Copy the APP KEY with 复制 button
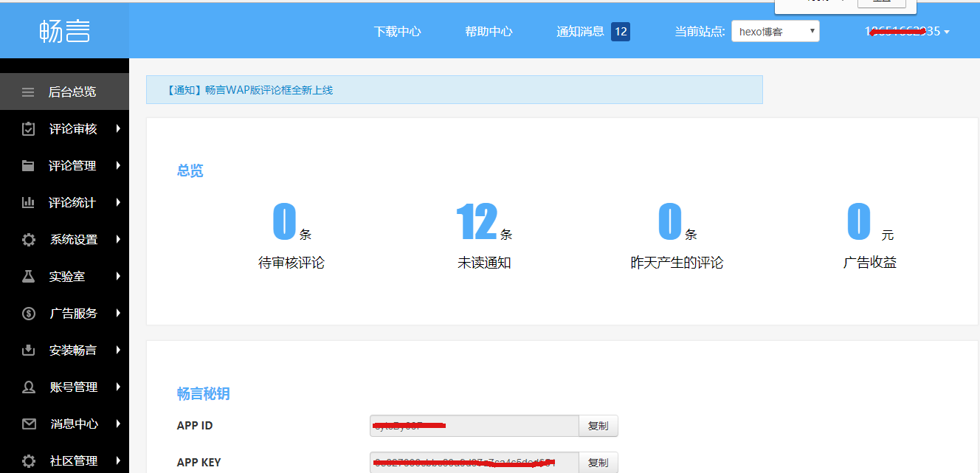Viewport: 980px width, 473px height. (598, 463)
